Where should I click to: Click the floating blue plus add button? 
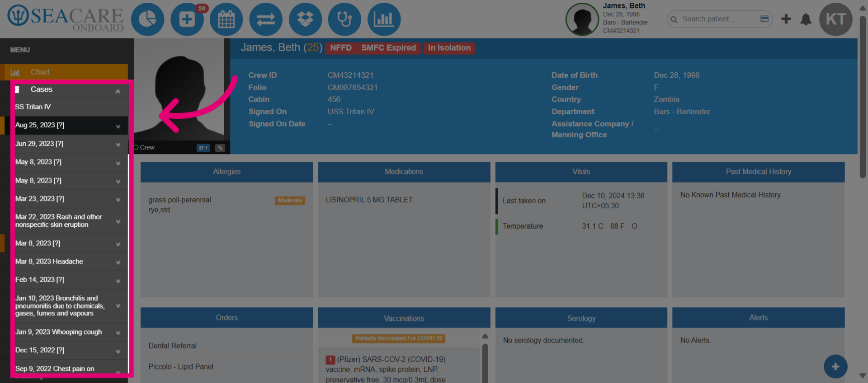835,367
